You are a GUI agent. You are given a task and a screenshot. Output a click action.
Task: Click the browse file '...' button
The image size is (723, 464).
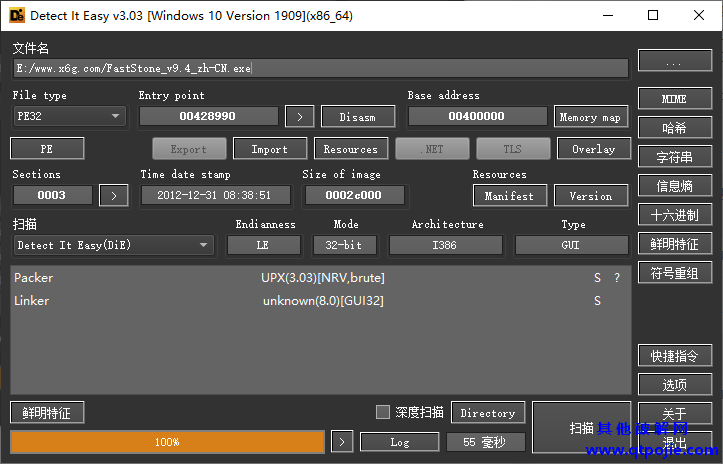[x=675, y=61]
